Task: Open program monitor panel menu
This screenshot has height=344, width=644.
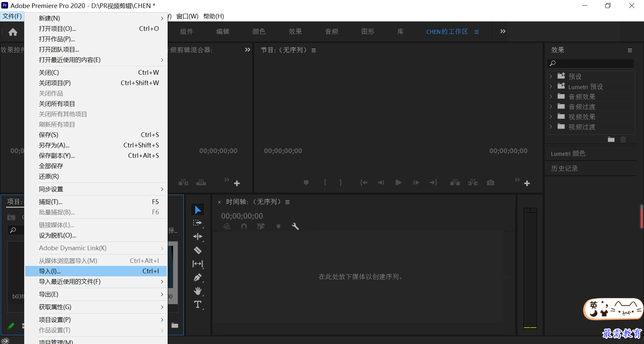Action: click(314, 50)
